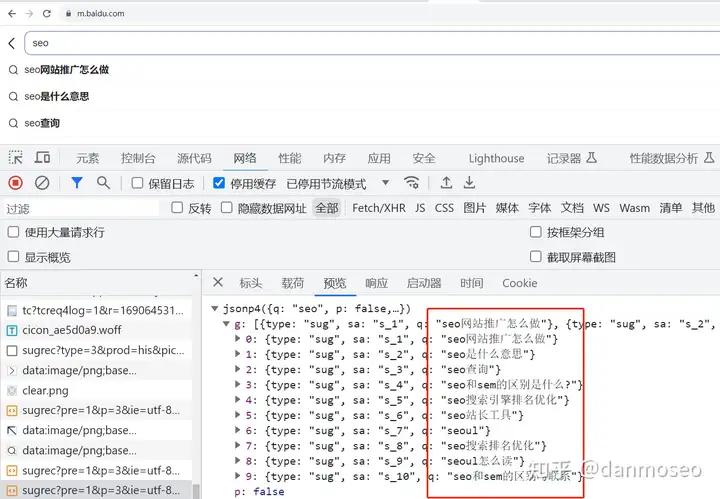
Task: Filter by WS requests
Action: click(601, 208)
